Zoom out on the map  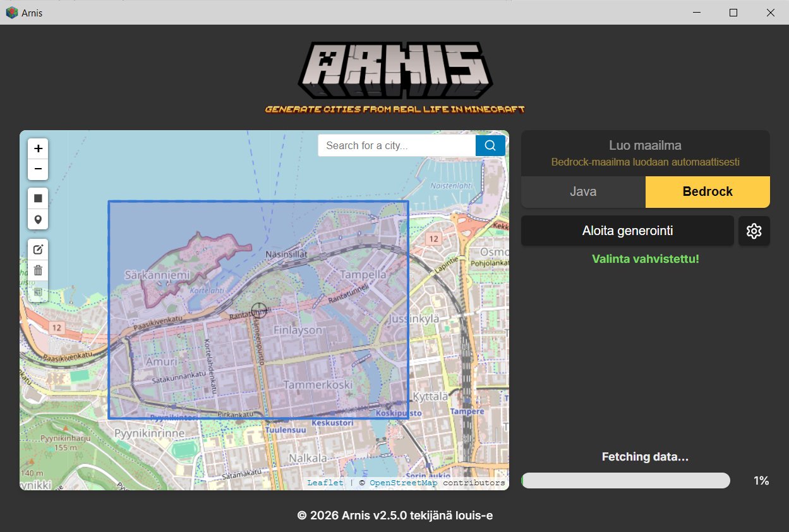[x=38, y=169]
